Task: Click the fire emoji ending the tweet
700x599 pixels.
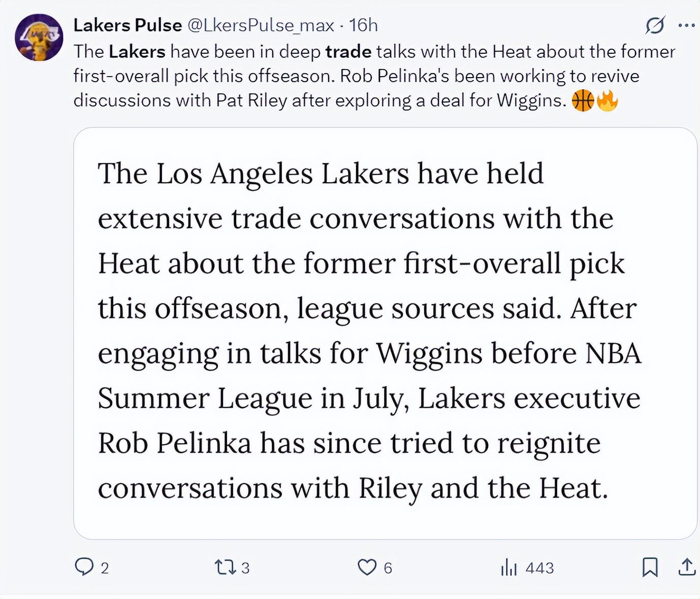Action: point(607,101)
